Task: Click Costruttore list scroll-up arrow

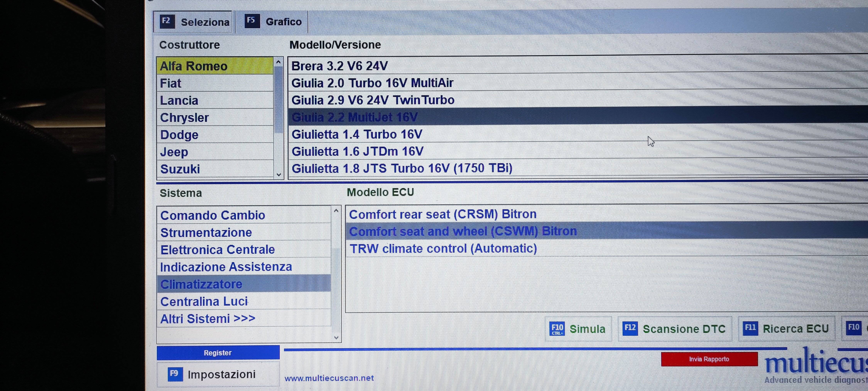Action: click(x=278, y=62)
